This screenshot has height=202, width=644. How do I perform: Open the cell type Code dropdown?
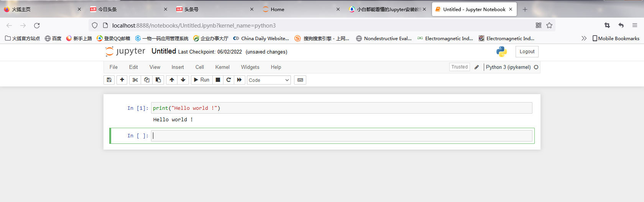coord(269,80)
